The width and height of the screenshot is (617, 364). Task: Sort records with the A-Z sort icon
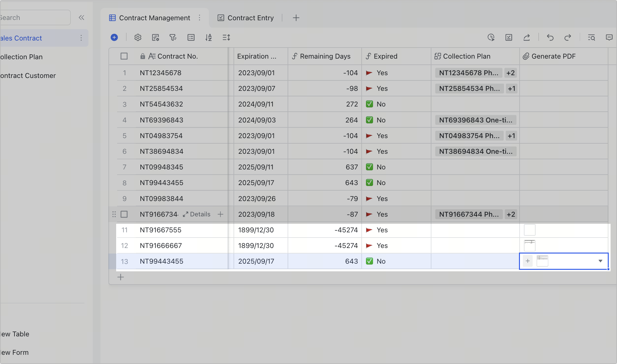point(209,37)
